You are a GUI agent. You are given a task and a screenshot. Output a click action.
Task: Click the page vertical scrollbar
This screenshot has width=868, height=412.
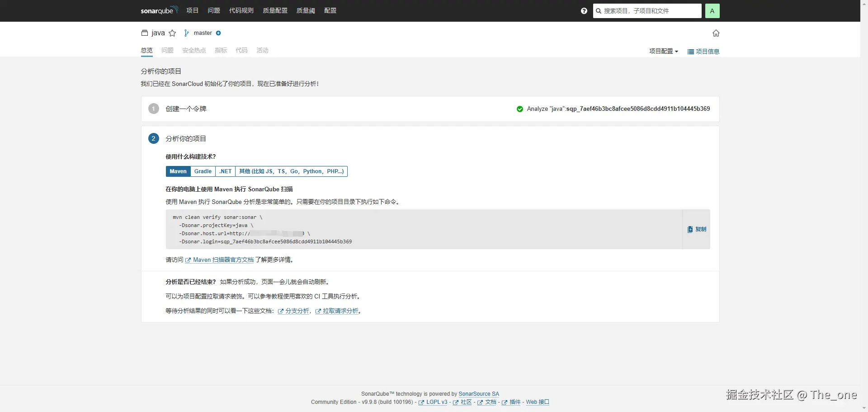(864, 206)
